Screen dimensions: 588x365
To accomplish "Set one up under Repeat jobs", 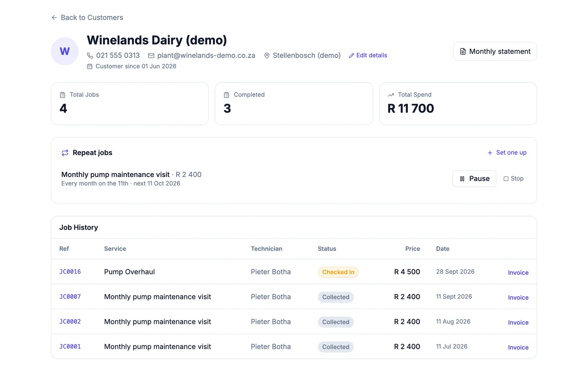I will pos(507,153).
